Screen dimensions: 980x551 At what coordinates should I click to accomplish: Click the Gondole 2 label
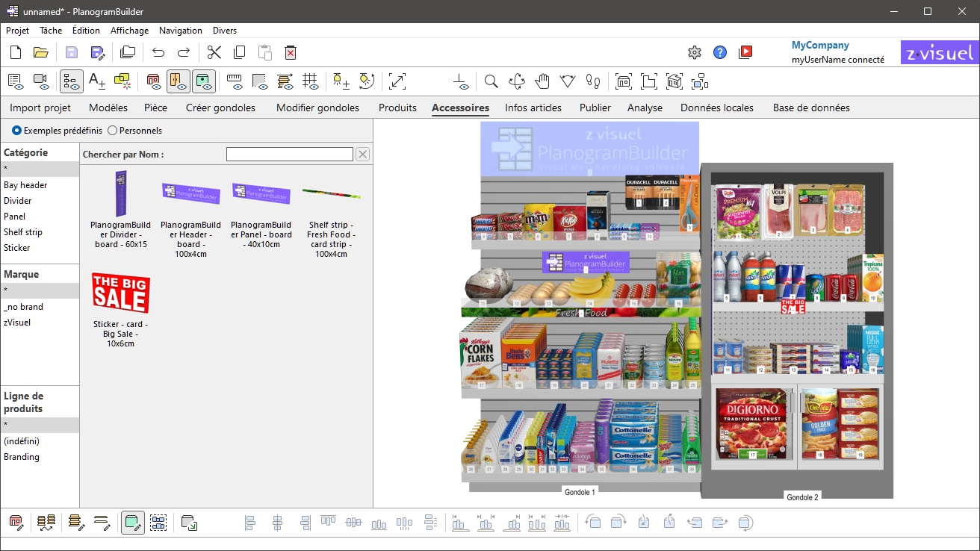pyautogui.click(x=802, y=497)
